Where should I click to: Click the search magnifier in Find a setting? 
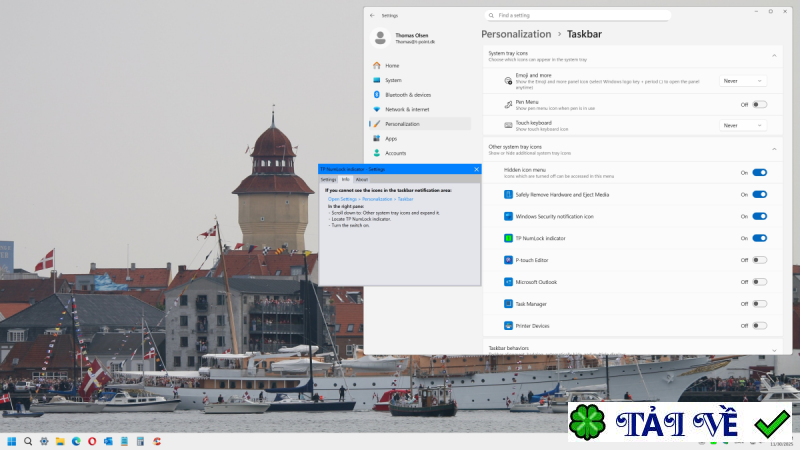click(491, 15)
